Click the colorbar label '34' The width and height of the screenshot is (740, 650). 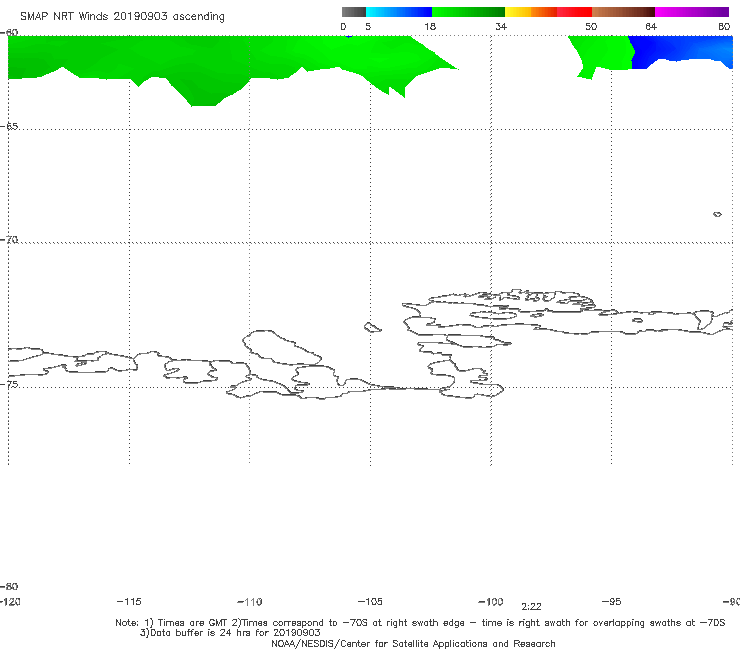[x=501, y=26]
